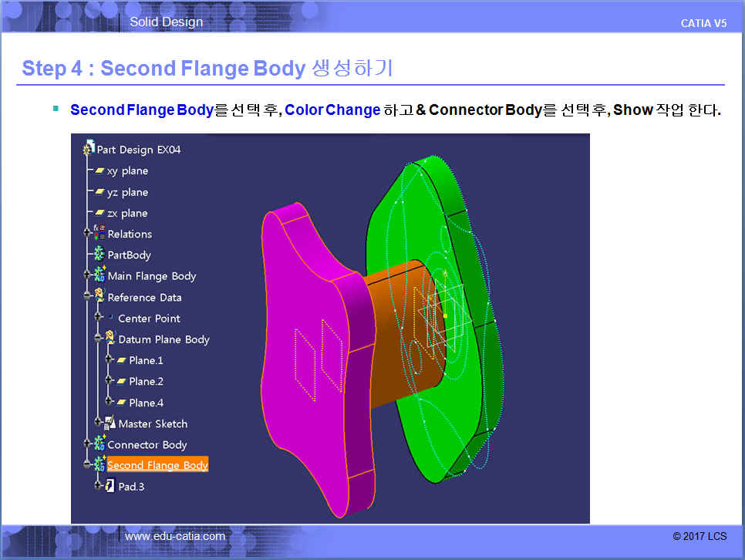
Task: Collapse the Datum Plane Body node
Action: click(98, 339)
